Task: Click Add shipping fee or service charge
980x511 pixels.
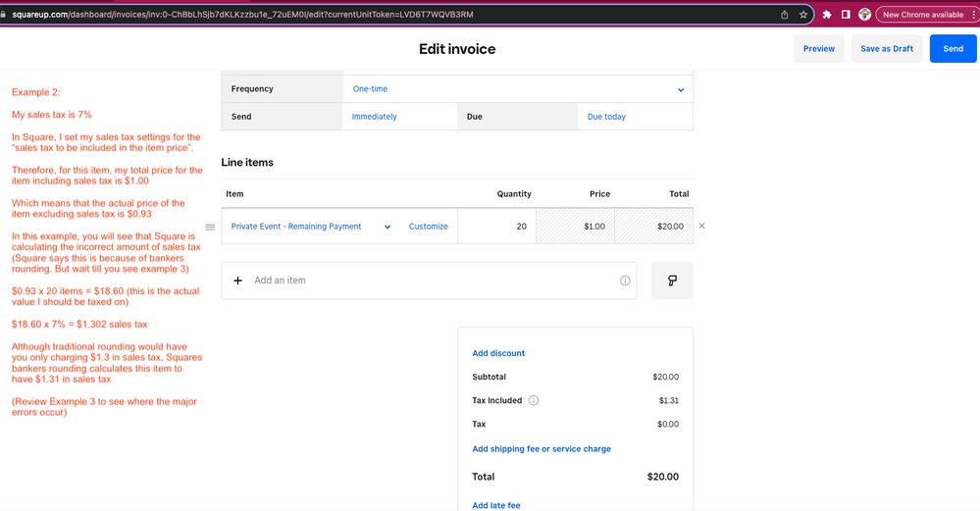Action: [x=541, y=449]
